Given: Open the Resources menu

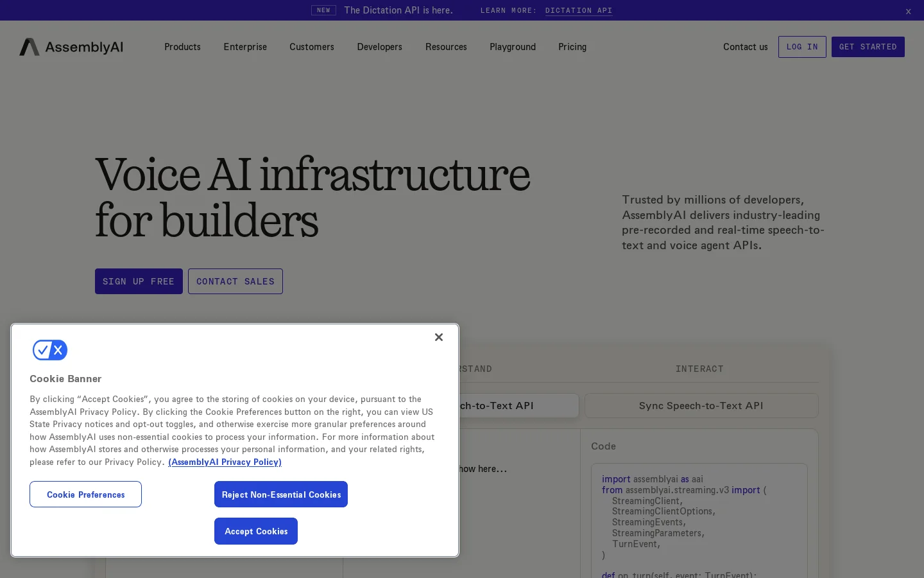Looking at the screenshot, I should coord(446,47).
